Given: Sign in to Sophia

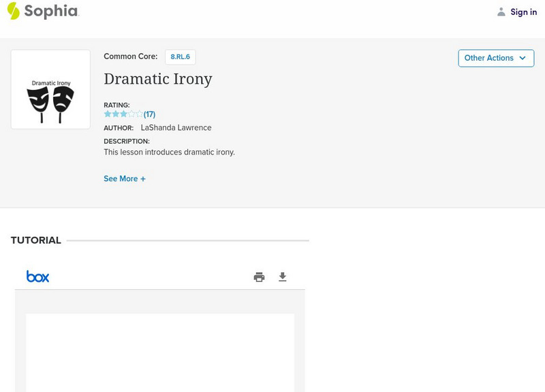Looking at the screenshot, I should [x=523, y=12].
